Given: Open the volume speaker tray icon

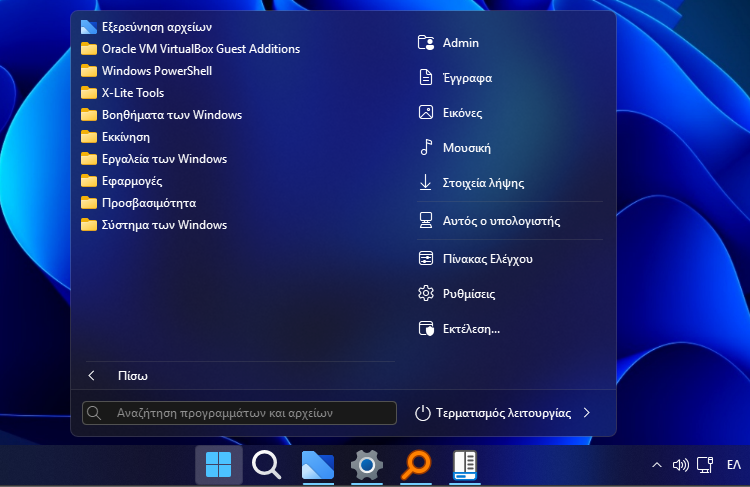Looking at the screenshot, I should click(680, 465).
